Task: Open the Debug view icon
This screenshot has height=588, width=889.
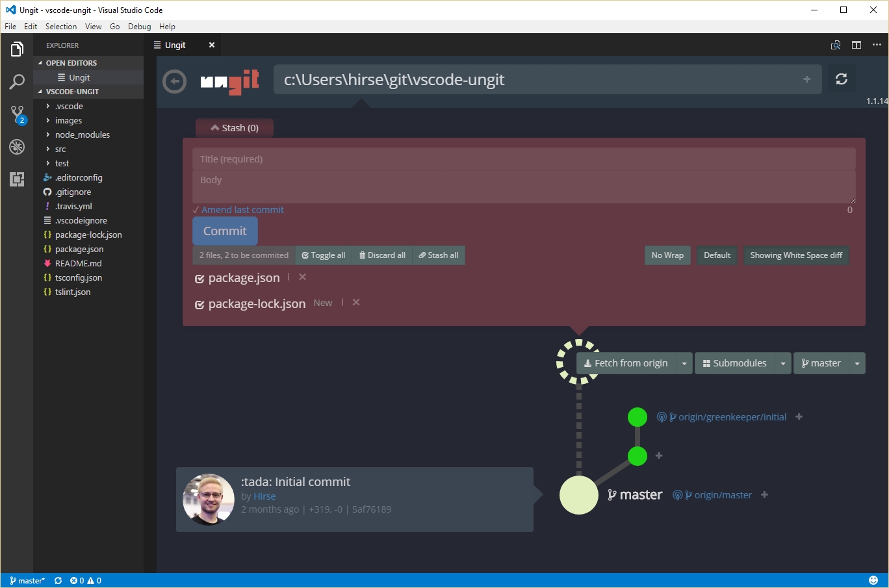Action: tap(17, 147)
